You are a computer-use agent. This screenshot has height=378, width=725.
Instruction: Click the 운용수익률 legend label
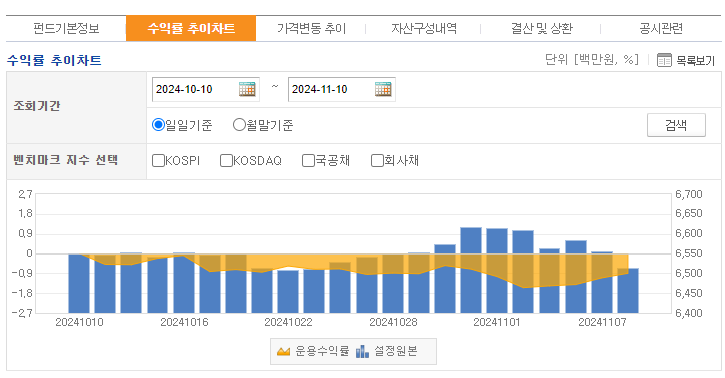pyautogui.click(x=322, y=351)
